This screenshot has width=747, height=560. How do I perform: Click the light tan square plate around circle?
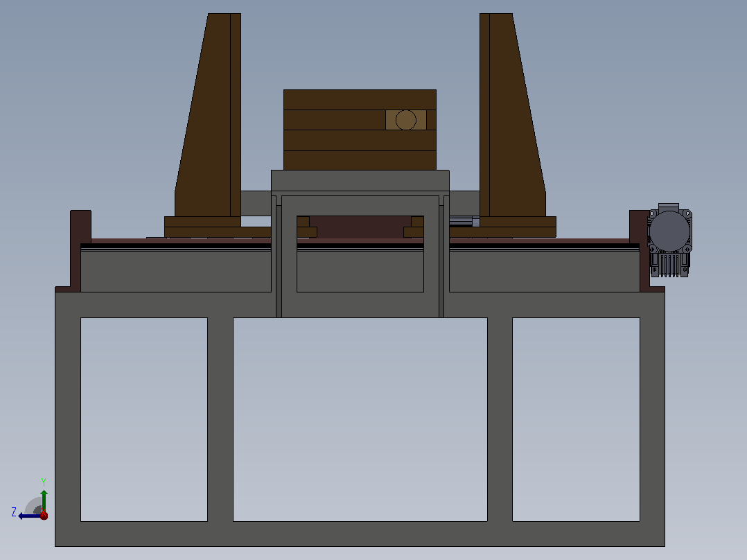click(406, 120)
